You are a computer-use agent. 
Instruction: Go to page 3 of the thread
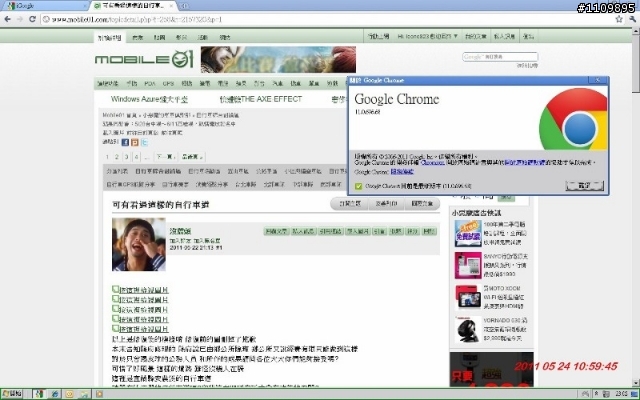click(127, 157)
